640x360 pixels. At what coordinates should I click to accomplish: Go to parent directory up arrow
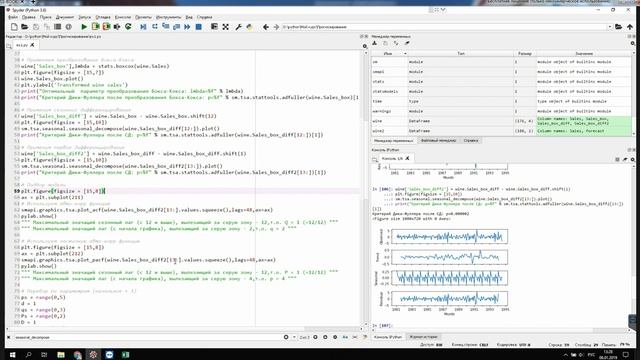pos(630,27)
